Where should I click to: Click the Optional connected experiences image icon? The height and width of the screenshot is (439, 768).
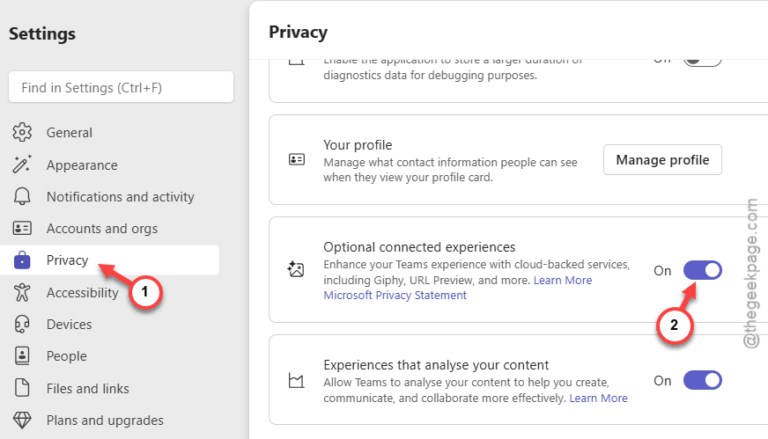tap(296, 269)
